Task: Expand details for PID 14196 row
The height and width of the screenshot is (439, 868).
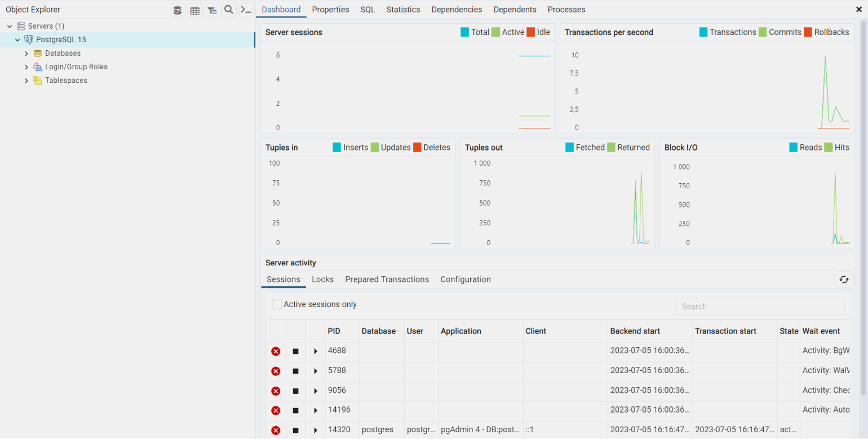Action: click(x=316, y=411)
